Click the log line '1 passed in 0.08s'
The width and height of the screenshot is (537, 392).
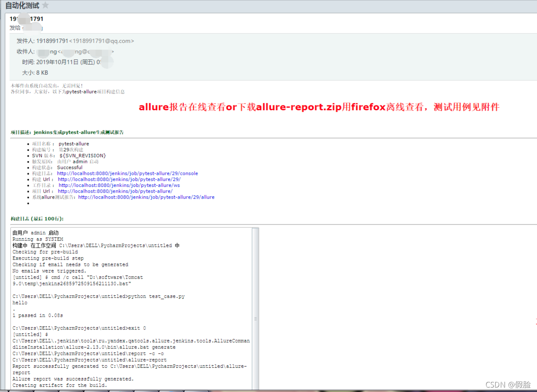point(38,315)
